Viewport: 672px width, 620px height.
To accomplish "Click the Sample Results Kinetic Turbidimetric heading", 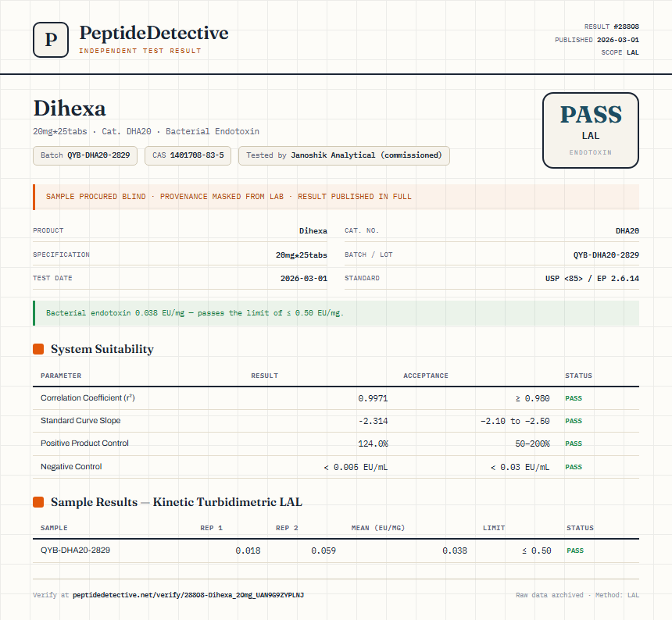I will [x=177, y=502].
